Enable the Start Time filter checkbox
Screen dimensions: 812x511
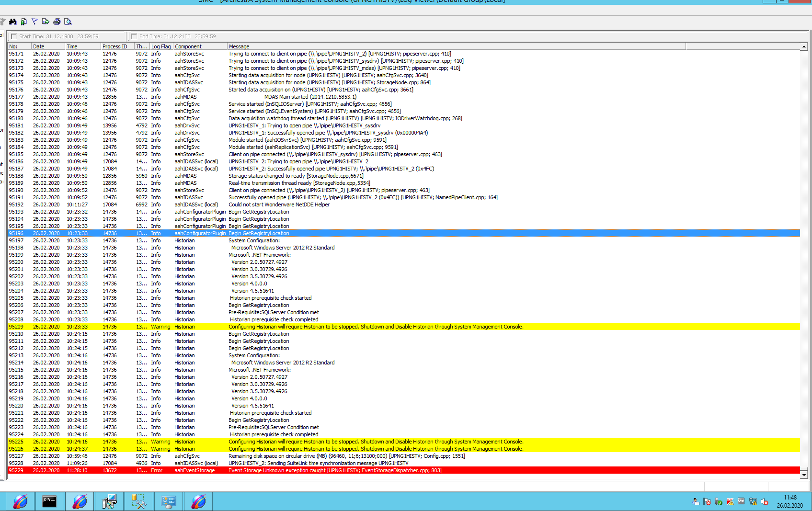(14, 36)
